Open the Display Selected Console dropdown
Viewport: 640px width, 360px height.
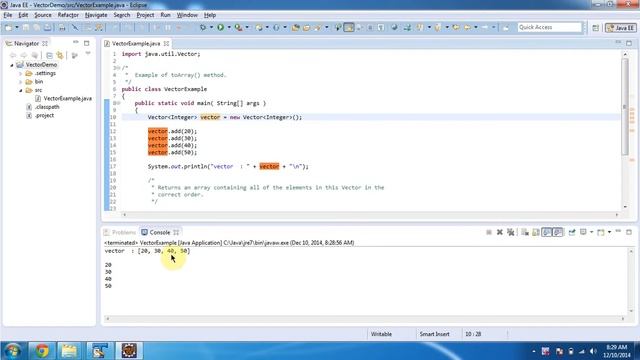[x=591, y=232]
